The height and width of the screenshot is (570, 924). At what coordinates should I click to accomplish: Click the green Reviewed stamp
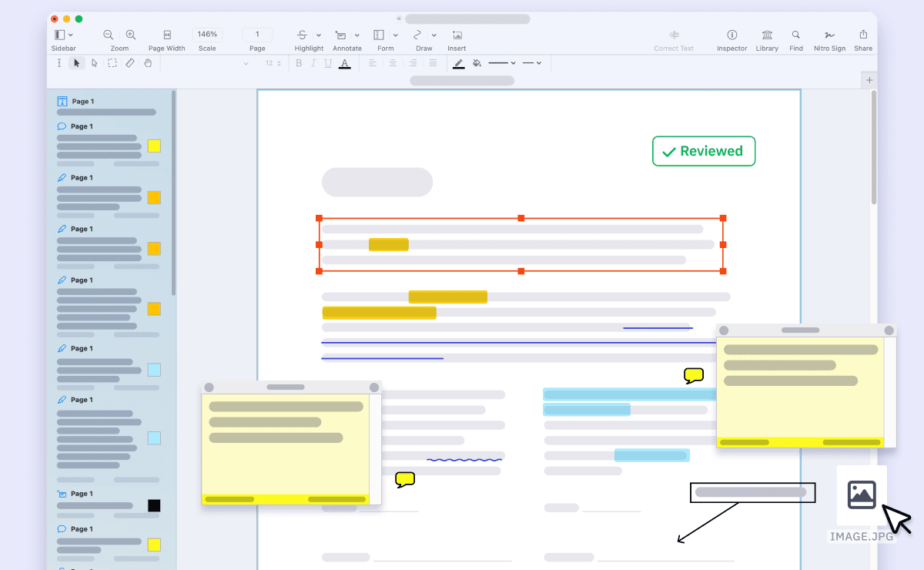click(704, 151)
